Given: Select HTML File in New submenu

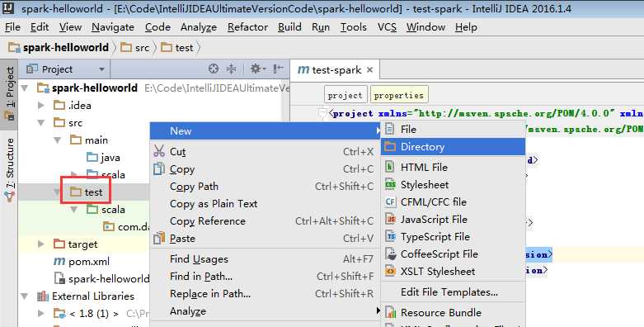Looking at the screenshot, I should [454, 167].
